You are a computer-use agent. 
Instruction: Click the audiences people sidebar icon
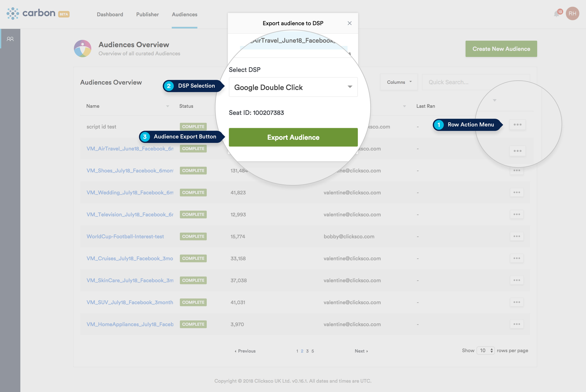tap(10, 39)
